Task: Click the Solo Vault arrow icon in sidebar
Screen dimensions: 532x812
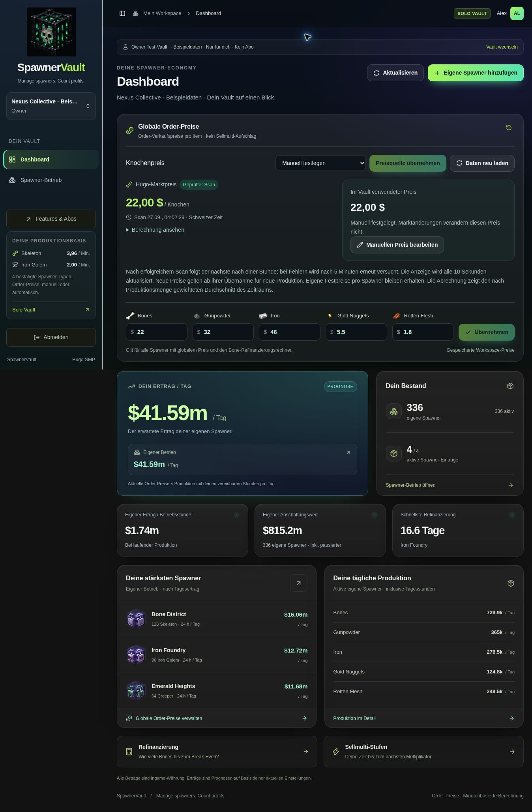Action: pos(87,309)
